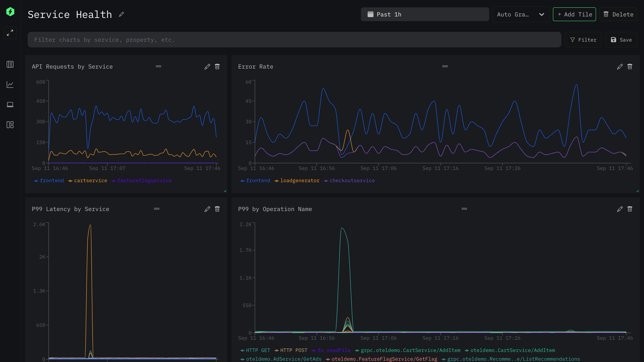
Task: Save the dashboard filter query
Action: (x=621, y=40)
